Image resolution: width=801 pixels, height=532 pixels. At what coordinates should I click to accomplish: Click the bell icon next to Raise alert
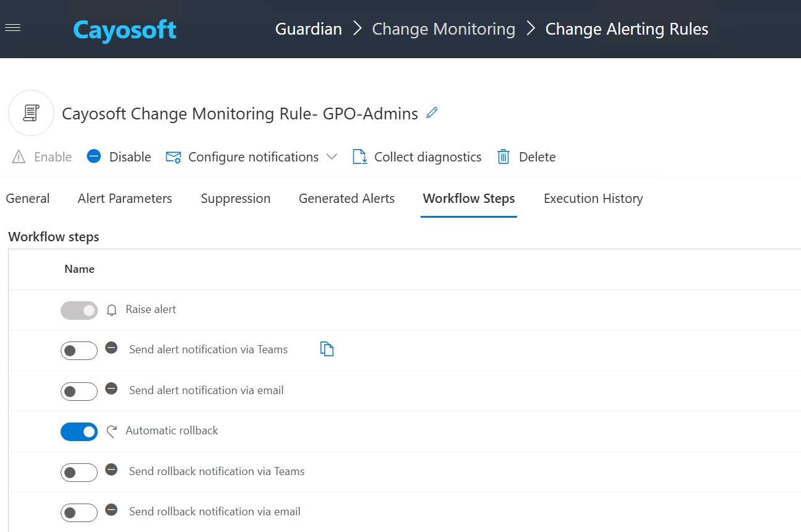112,310
